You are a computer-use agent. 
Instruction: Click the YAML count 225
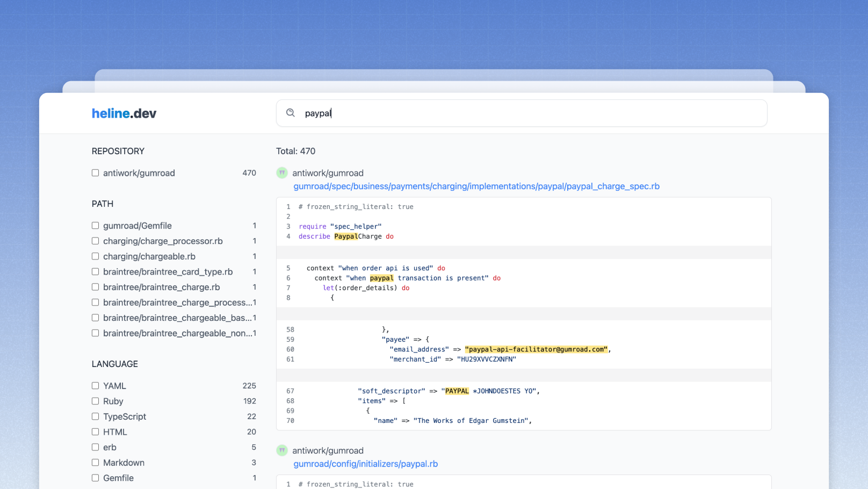(249, 386)
